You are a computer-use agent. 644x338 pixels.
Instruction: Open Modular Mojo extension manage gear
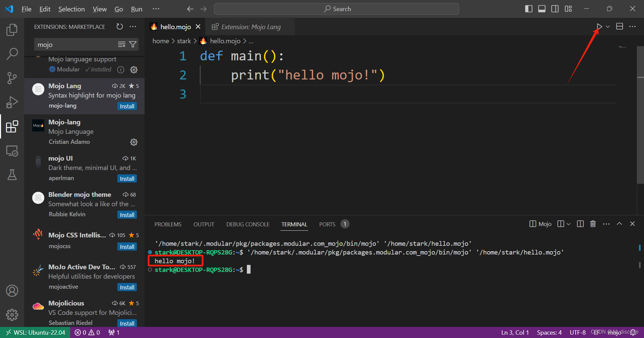(x=134, y=69)
